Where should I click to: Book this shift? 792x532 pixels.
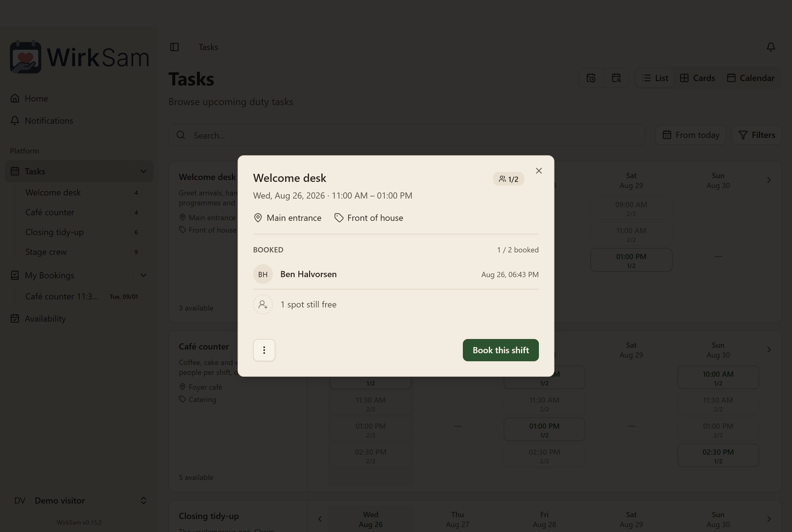pyautogui.click(x=501, y=350)
